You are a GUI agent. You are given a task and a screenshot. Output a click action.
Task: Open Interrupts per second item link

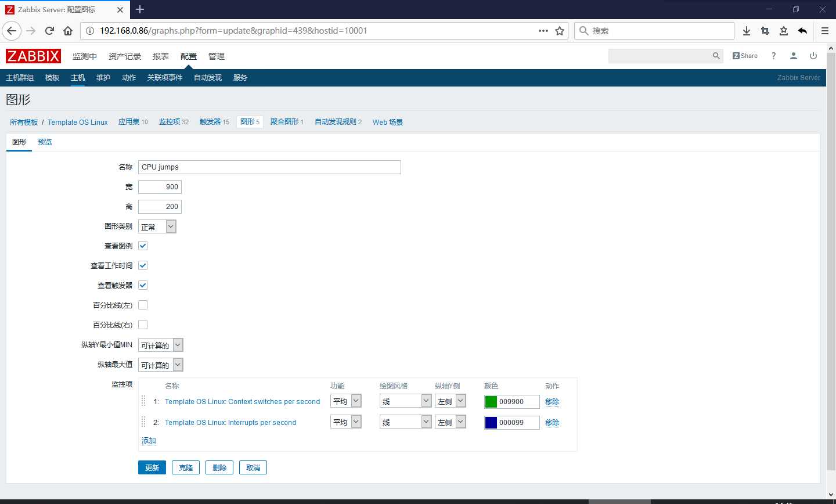230,423
